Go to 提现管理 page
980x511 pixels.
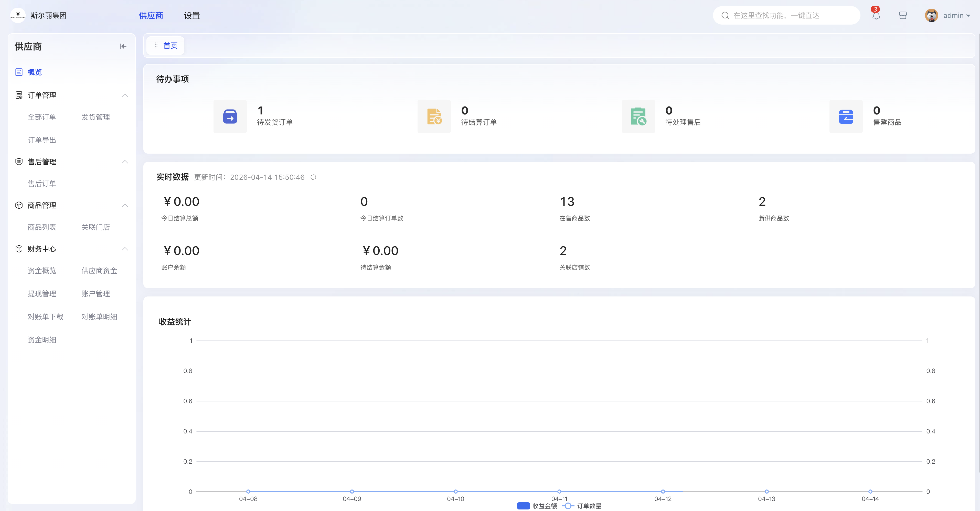point(42,294)
